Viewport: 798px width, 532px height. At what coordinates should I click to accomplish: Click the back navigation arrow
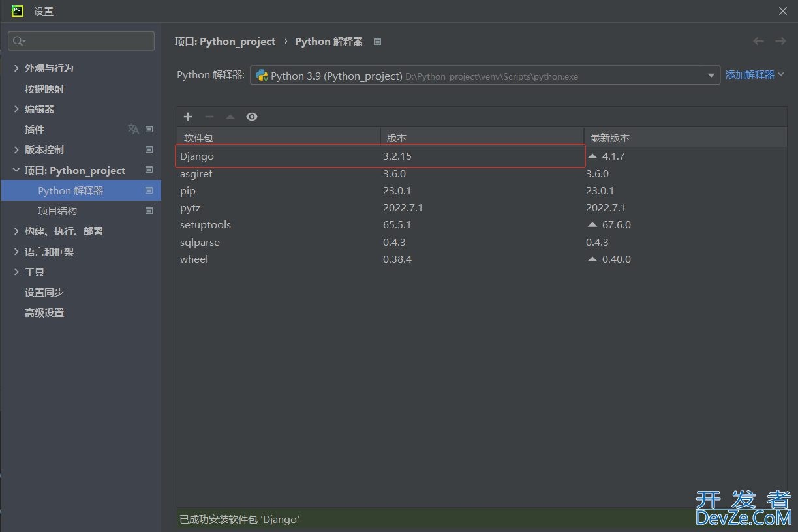point(758,41)
